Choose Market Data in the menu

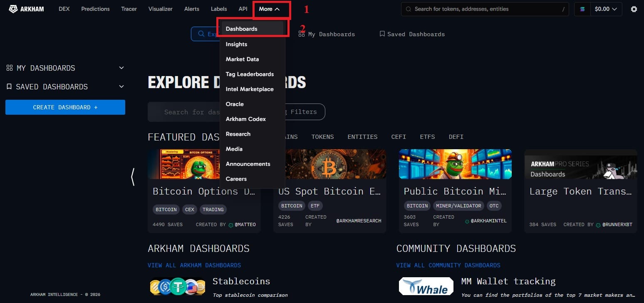[x=242, y=59]
